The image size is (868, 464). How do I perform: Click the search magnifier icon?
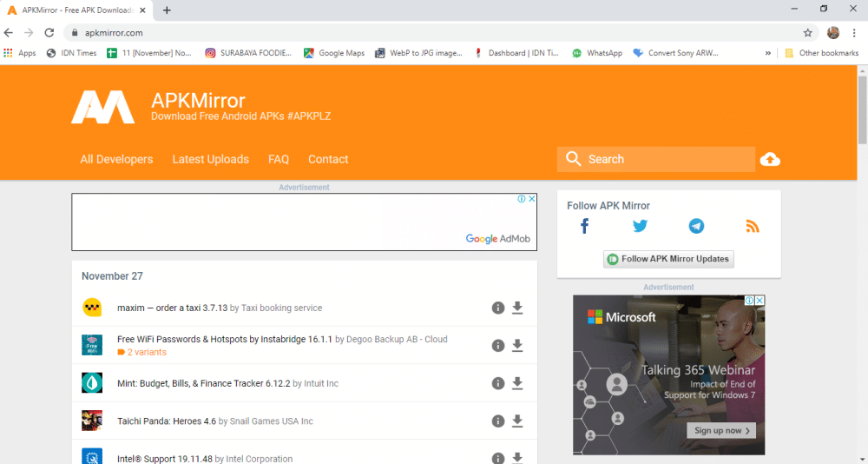coord(574,159)
